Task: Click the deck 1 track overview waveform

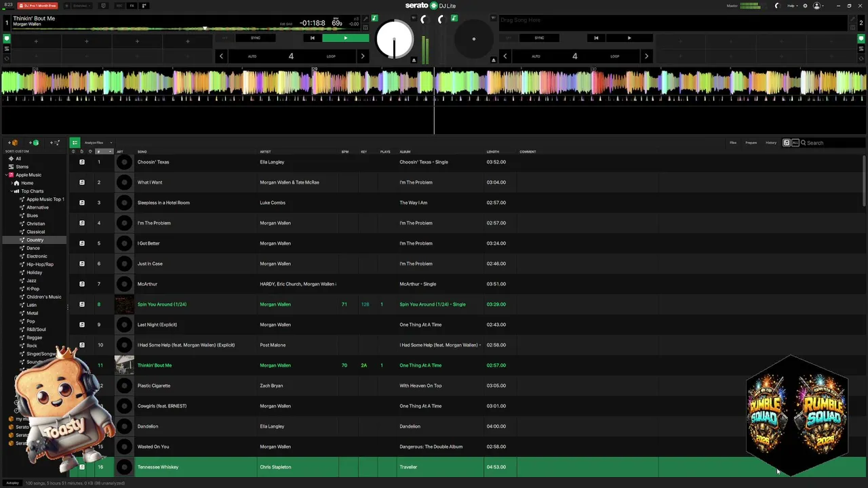Action: click(186, 28)
